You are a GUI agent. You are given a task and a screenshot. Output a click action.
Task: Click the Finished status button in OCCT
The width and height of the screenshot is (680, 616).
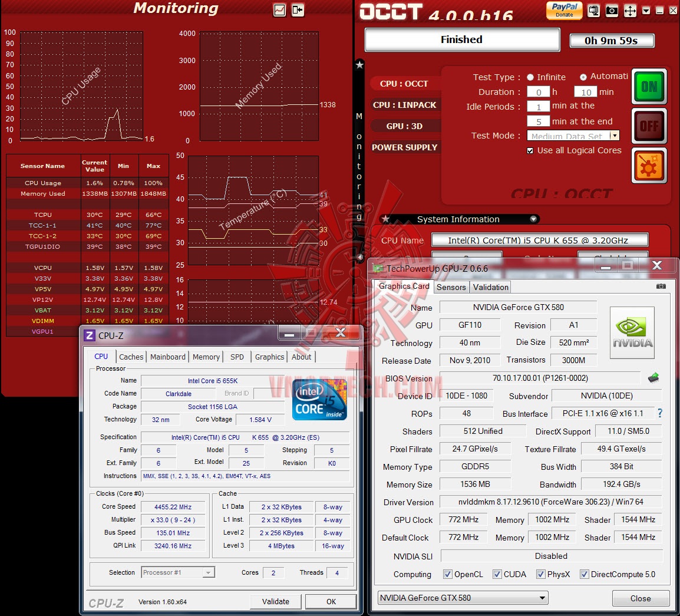tap(462, 39)
